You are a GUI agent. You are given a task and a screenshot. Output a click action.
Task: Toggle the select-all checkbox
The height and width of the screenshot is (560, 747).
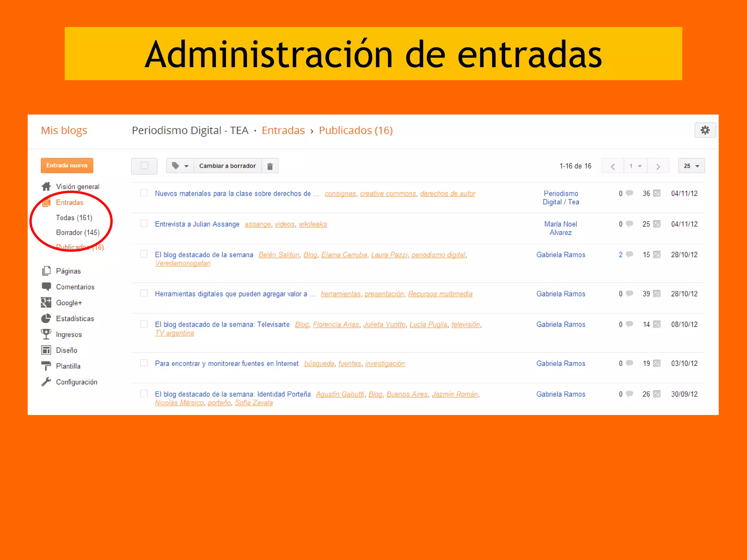[144, 166]
